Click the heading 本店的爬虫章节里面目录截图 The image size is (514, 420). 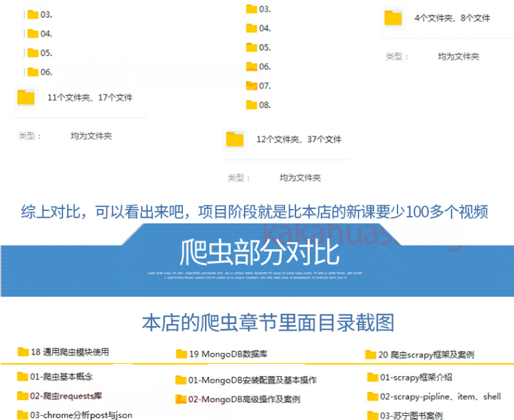268,323
